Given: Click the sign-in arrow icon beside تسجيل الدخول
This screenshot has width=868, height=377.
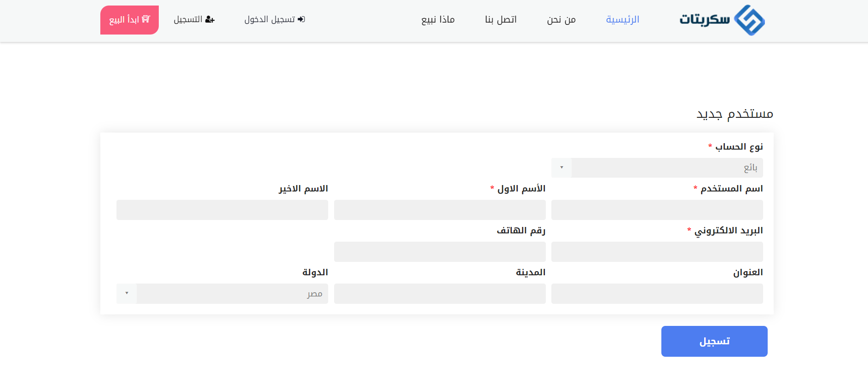Looking at the screenshot, I should (301, 19).
